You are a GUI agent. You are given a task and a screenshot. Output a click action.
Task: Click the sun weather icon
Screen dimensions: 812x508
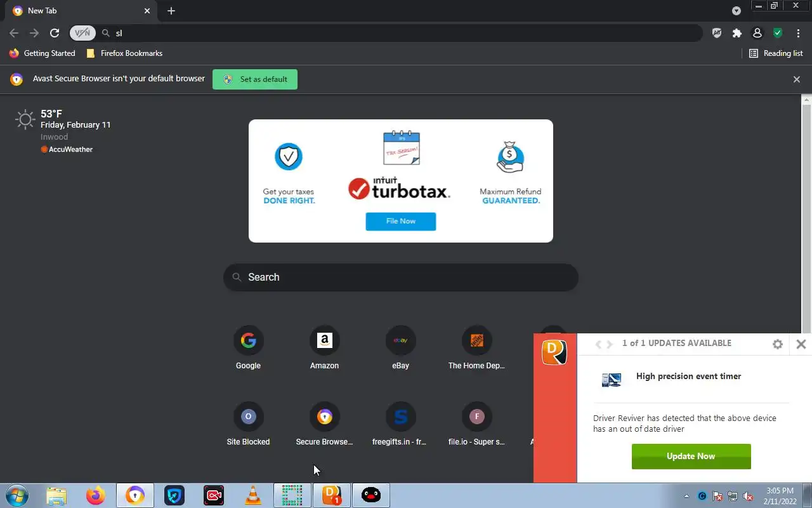point(25,119)
